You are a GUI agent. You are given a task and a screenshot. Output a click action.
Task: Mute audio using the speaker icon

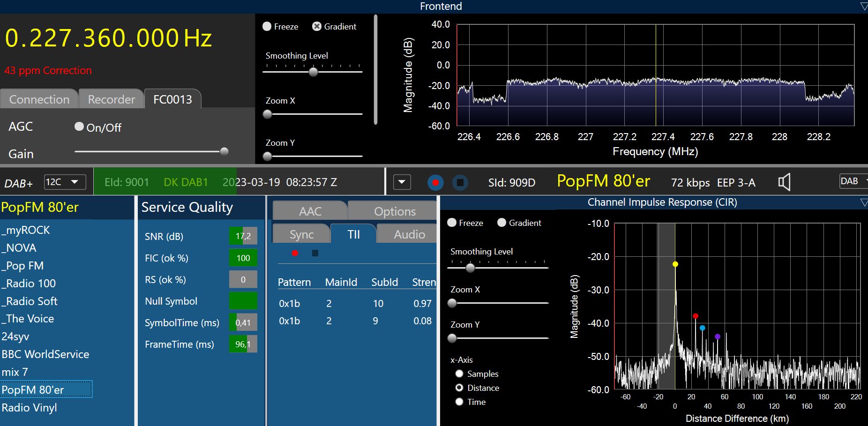coord(784,182)
